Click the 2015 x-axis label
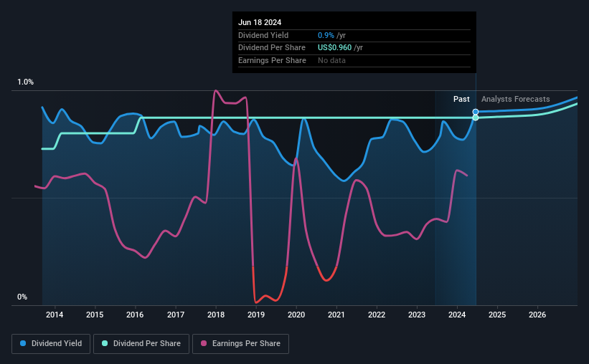The width and height of the screenshot is (589, 364). (x=95, y=315)
